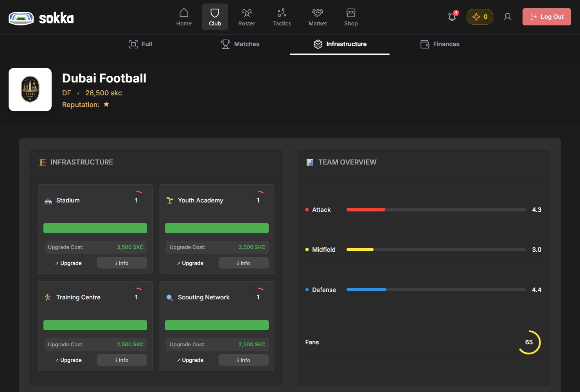The image size is (580, 392).
Task: View Scouting Network info
Action: pyautogui.click(x=243, y=360)
